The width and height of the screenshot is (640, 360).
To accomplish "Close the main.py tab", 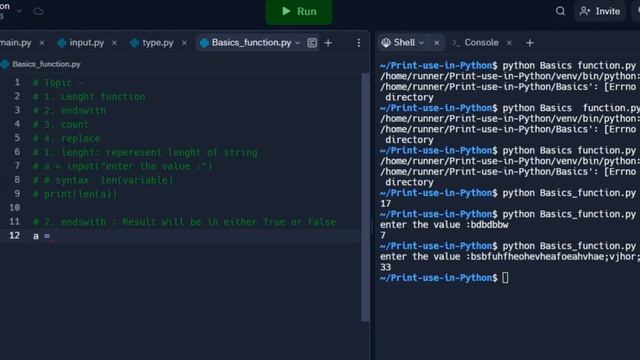I will tap(42, 43).
